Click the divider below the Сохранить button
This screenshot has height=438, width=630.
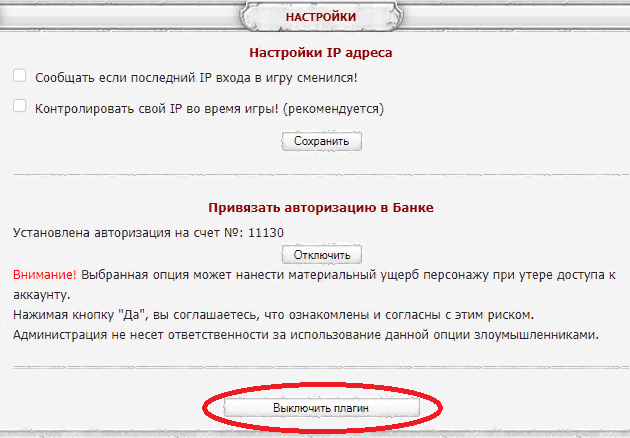pyautogui.click(x=320, y=173)
